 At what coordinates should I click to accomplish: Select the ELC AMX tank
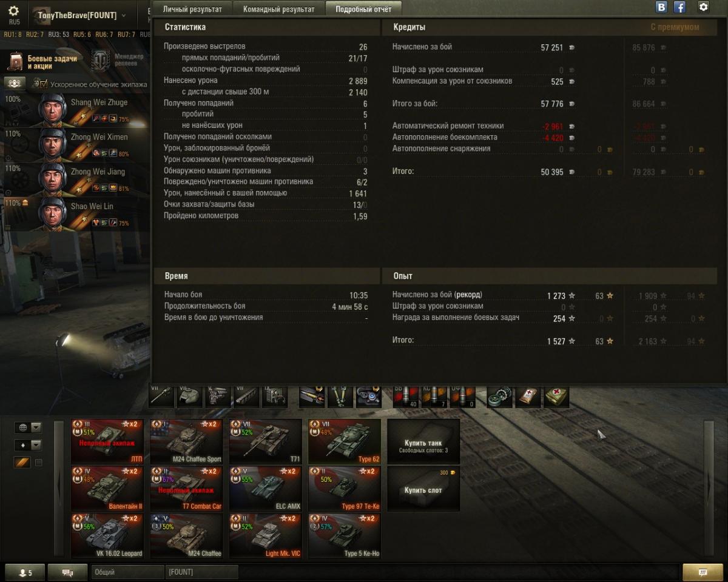265,489
